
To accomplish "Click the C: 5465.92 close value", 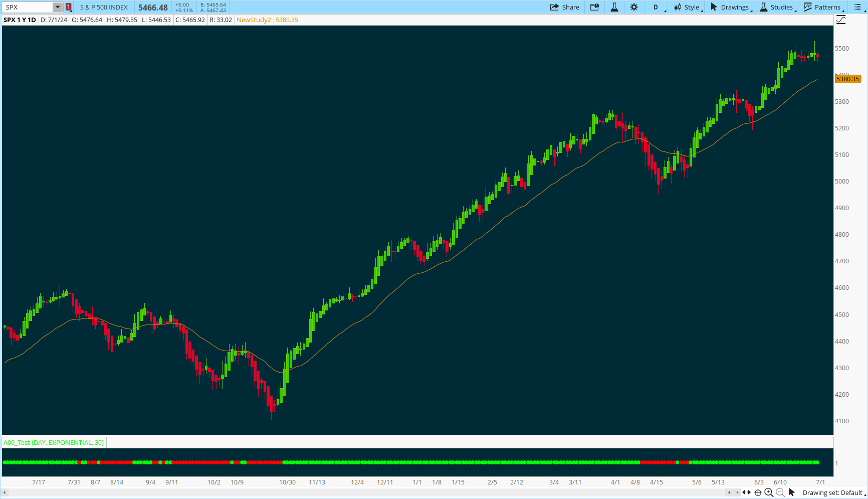I will (190, 20).
